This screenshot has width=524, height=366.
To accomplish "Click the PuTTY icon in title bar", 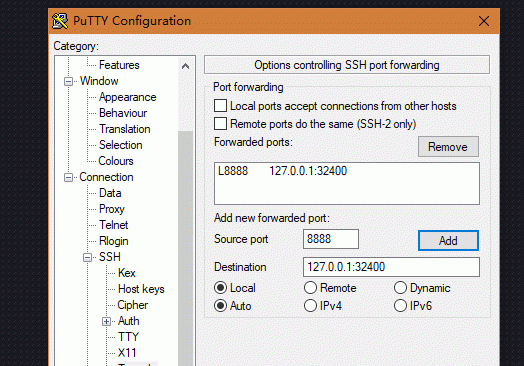I will 60,21.
